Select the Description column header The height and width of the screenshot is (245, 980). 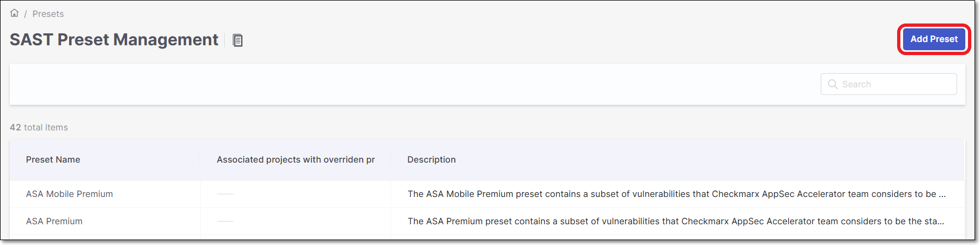[x=431, y=159]
